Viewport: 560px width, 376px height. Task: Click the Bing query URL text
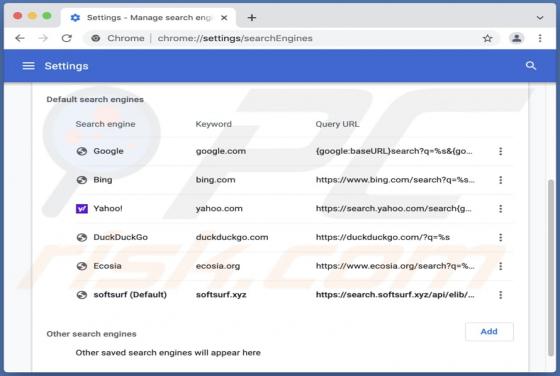click(395, 180)
